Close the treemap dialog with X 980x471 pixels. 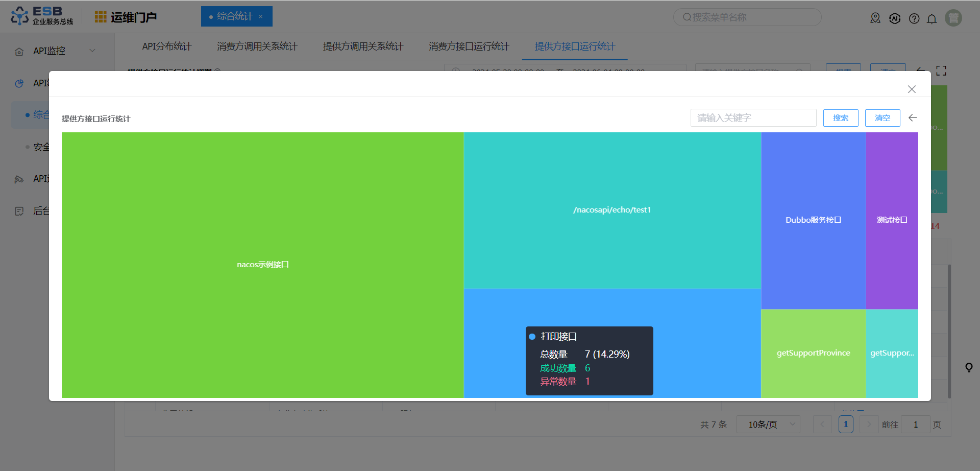click(x=912, y=89)
